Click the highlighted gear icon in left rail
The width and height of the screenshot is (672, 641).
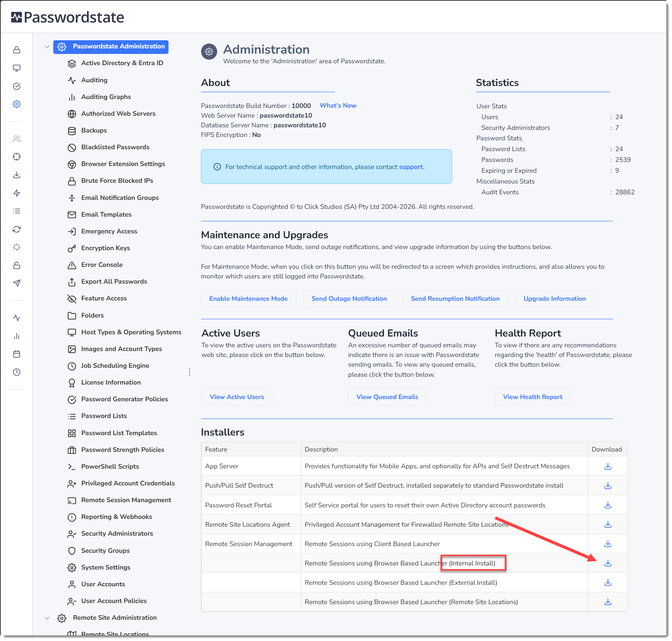(17, 104)
